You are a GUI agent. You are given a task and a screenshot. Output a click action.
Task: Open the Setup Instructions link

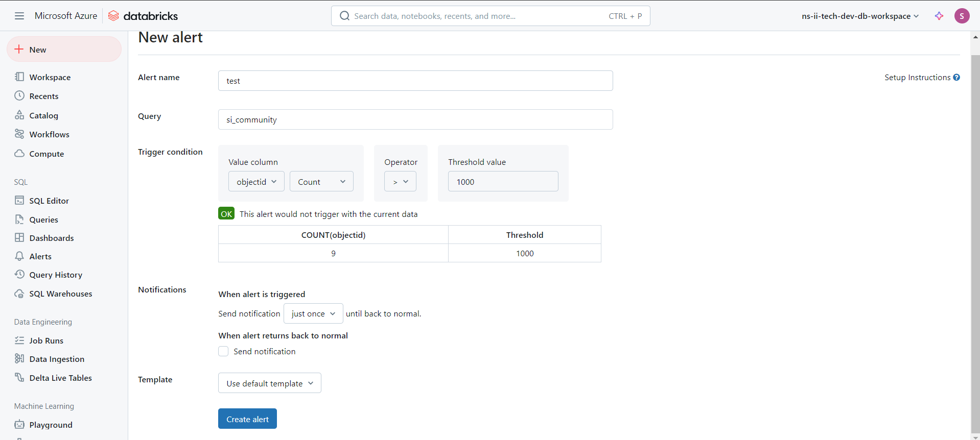coord(917,77)
